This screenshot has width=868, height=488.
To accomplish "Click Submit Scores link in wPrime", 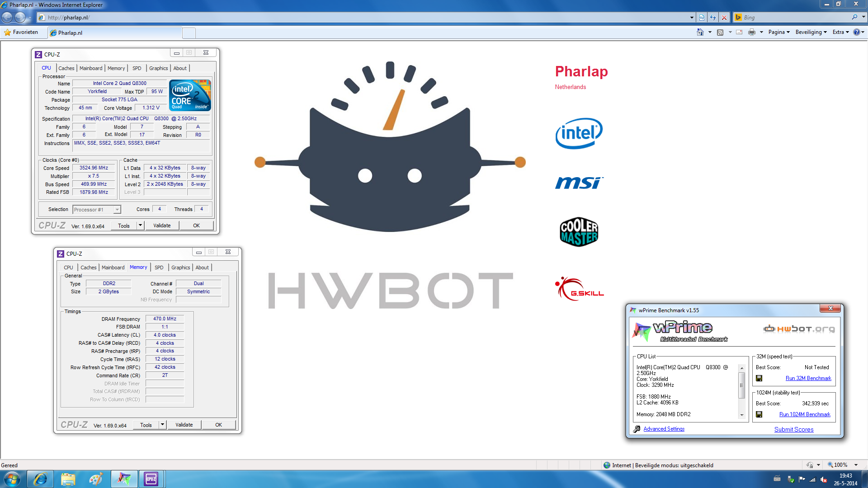I will point(794,429).
